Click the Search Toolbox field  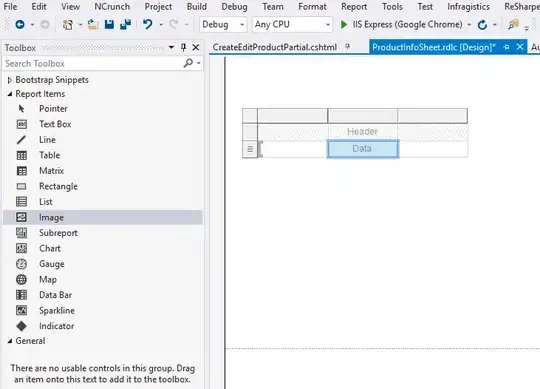93,64
